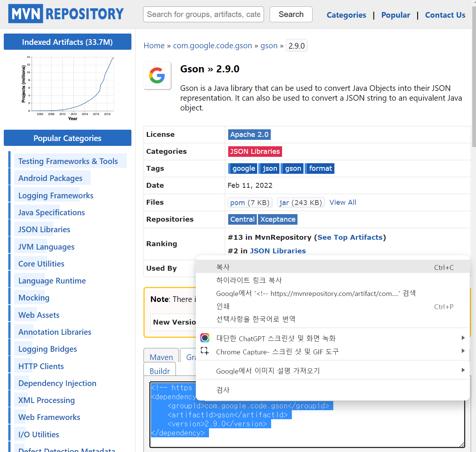Open JSON Libraries ranking link
Image resolution: width=476 pixels, height=452 pixels.
[x=278, y=251]
